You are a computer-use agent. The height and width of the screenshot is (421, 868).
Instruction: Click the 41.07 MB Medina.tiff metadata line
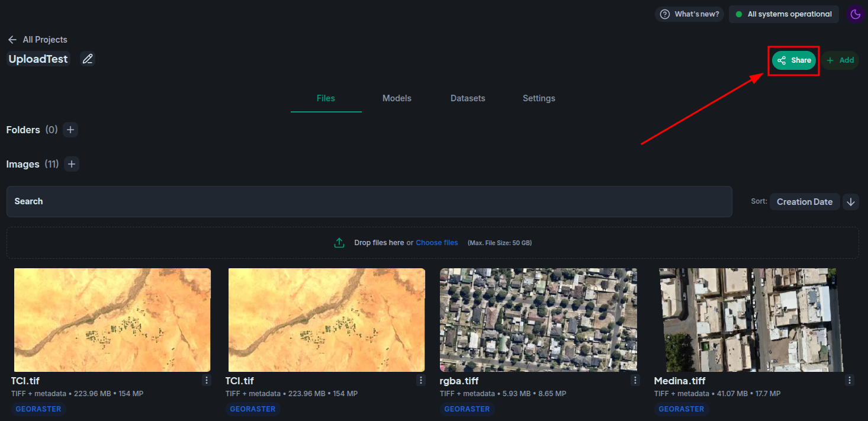717,394
